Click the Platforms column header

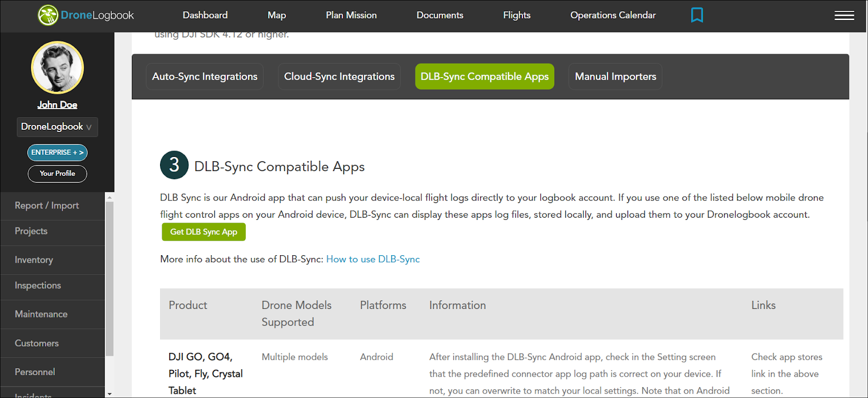click(x=383, y=305)
